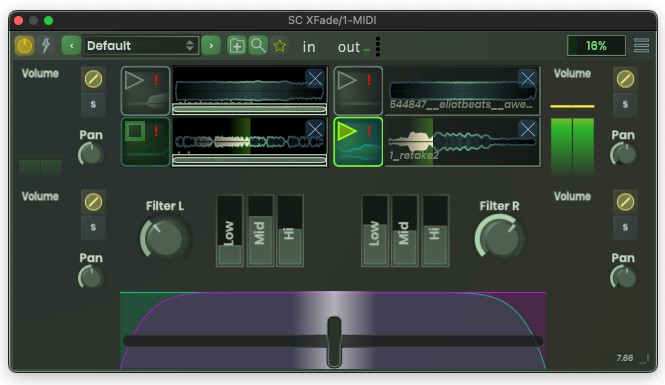Open the preset search magnifier
This screenshot has height=385, width=665.
(x=257, y=45)
